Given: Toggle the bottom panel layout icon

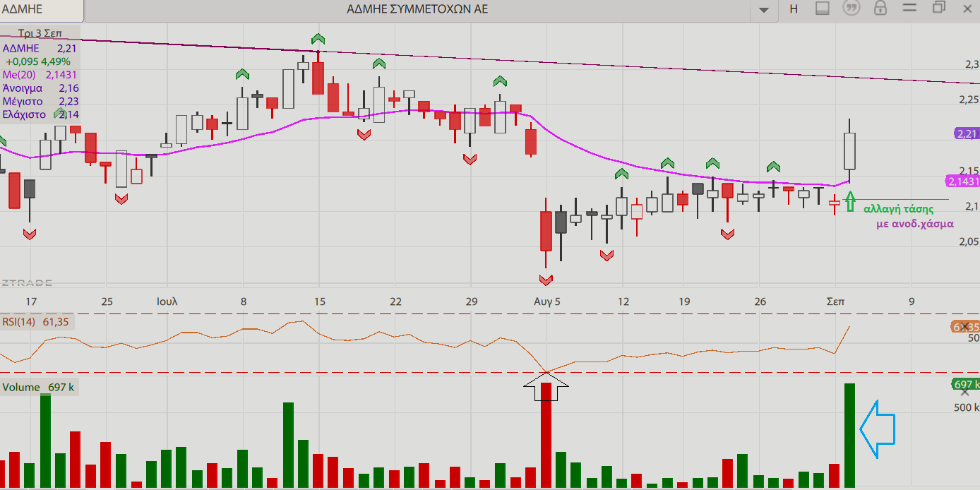Looking at the screenshot, I should pyautogui.click(x=822, y=8).
